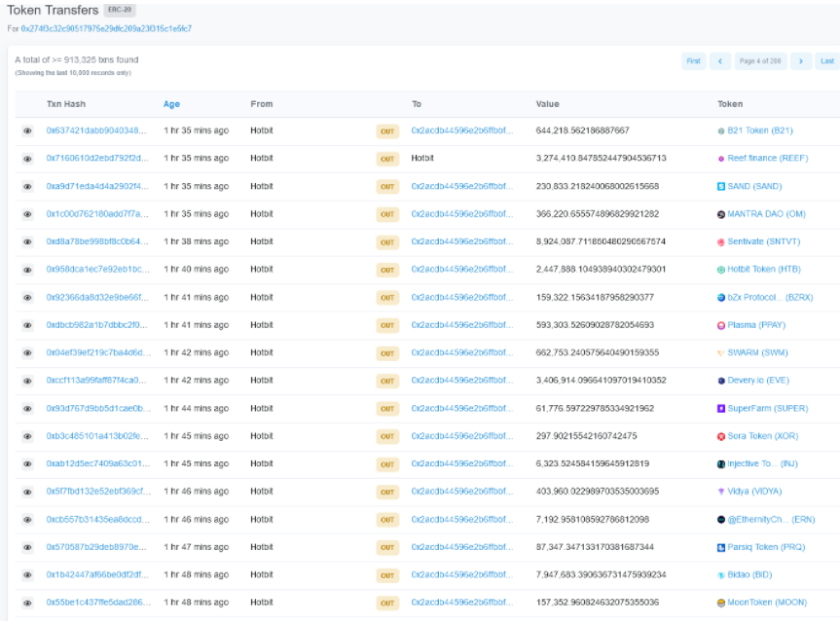Jump to Last page
This screenshot has width=840, height=625.
(827, 61)
